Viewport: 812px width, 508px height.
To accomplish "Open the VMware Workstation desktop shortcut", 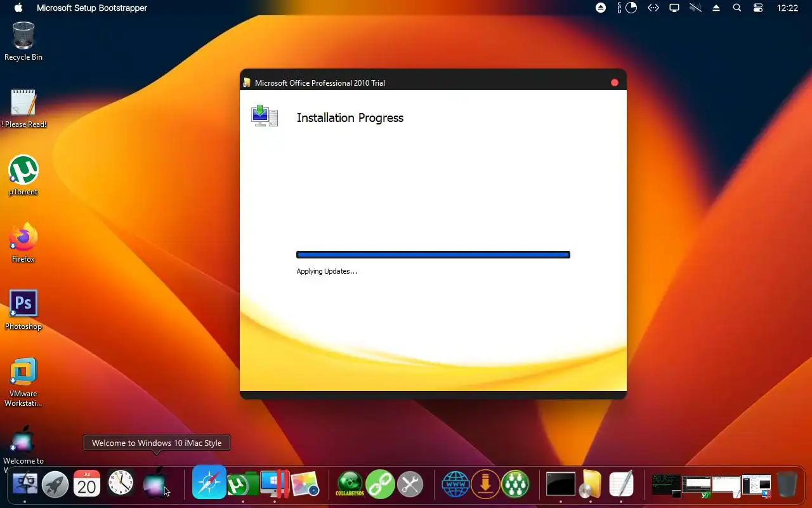I will coord(23,382).
